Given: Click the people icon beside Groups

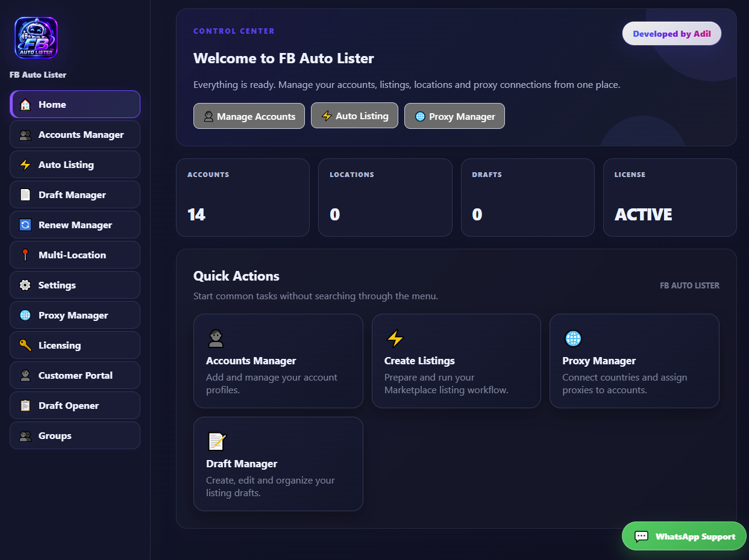Looking at the screenshot, I should tap(25, 436).
